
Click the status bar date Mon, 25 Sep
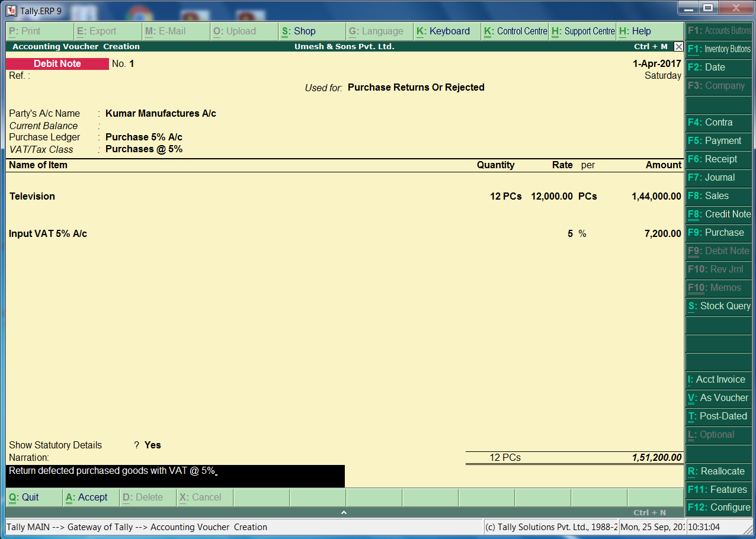652,527
